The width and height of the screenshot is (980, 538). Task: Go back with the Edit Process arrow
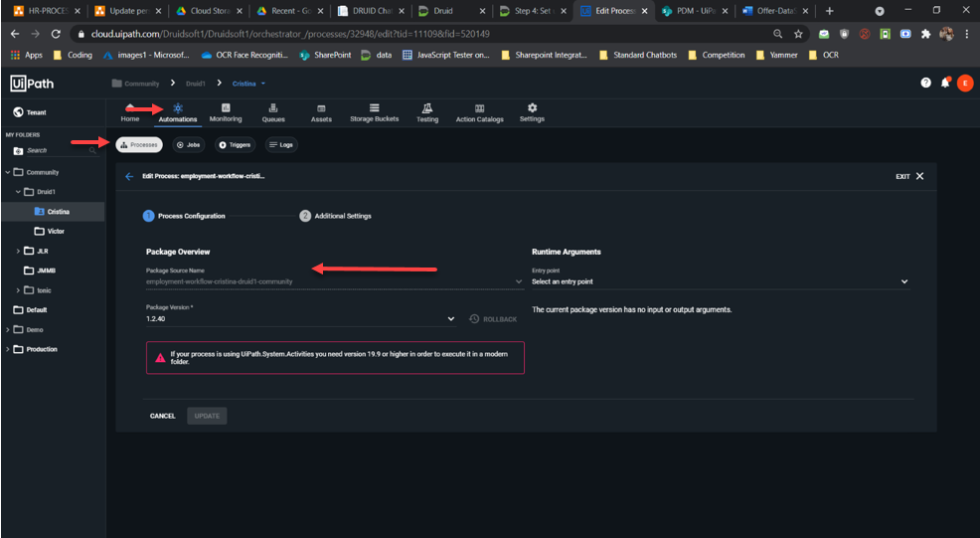tap(129, 176)
